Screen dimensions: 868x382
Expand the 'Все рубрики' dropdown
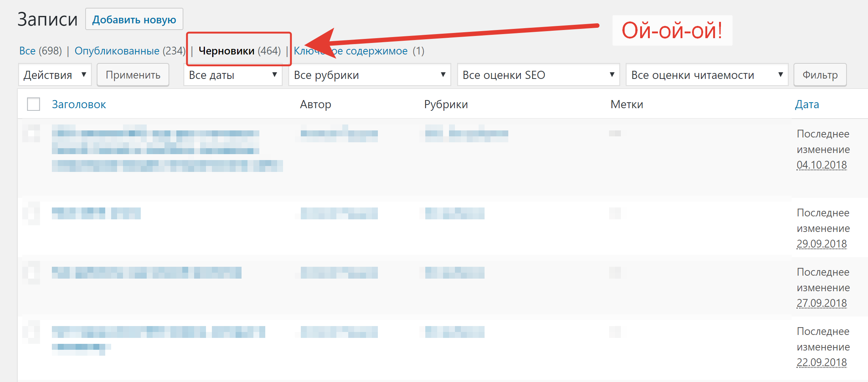[369, 75]
